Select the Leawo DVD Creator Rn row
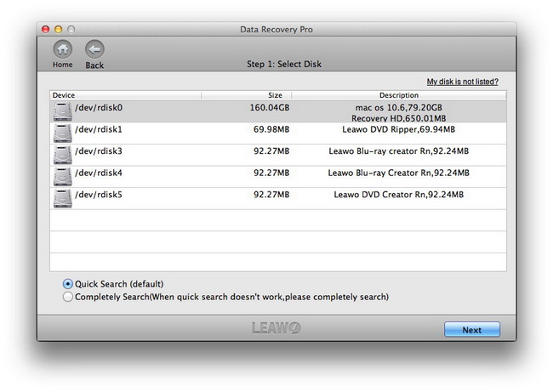 [x=278, y=198]
